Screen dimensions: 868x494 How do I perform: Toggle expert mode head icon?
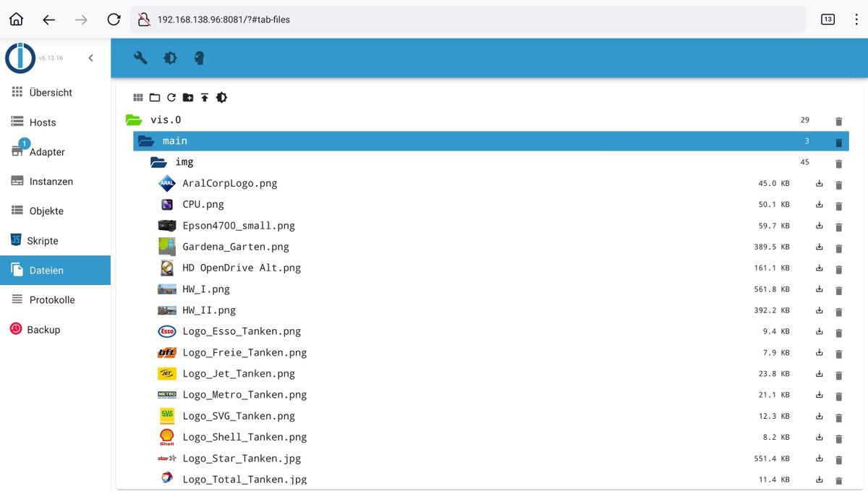[200, 58]
